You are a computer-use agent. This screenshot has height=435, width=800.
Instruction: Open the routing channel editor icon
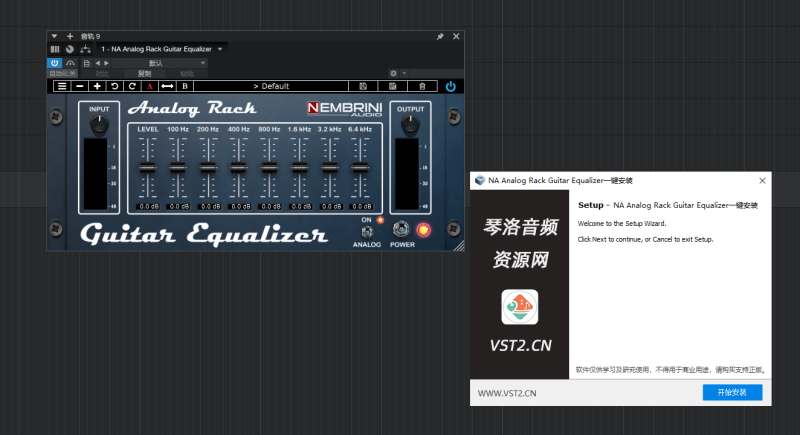point(70,49)
